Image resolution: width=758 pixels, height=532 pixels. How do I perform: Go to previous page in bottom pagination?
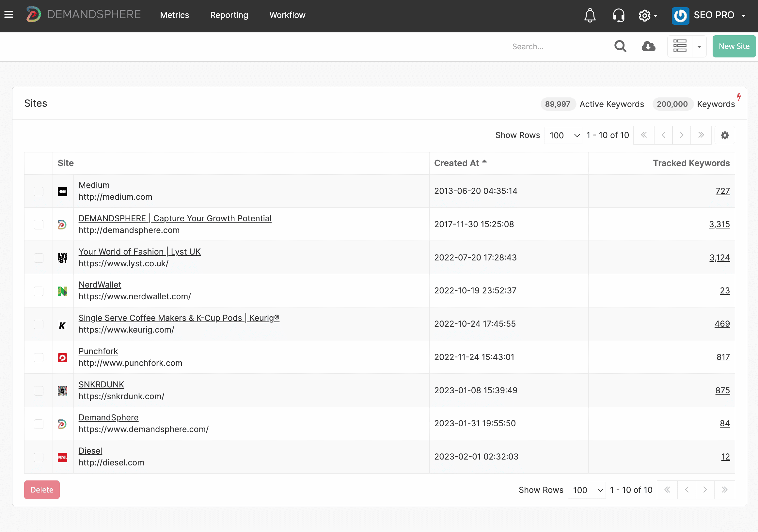pos(687,490)
